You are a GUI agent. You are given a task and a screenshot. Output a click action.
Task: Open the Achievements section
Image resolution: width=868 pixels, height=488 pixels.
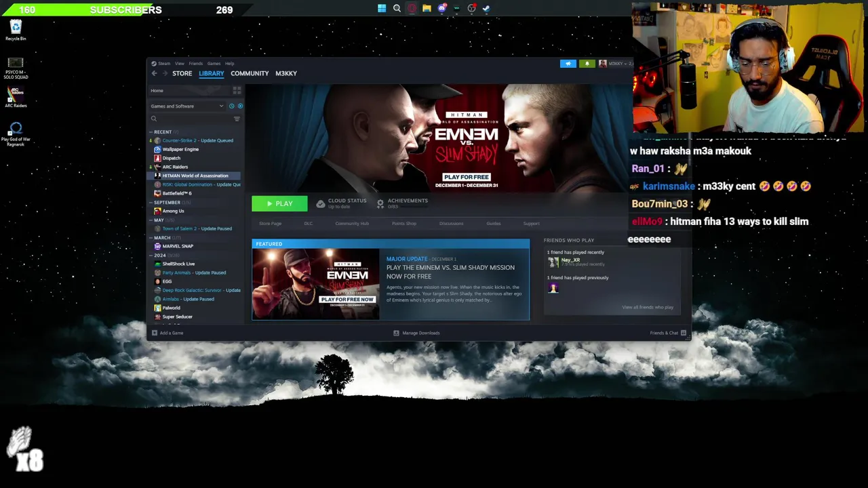pyautogui.click(x=402, y=203)
